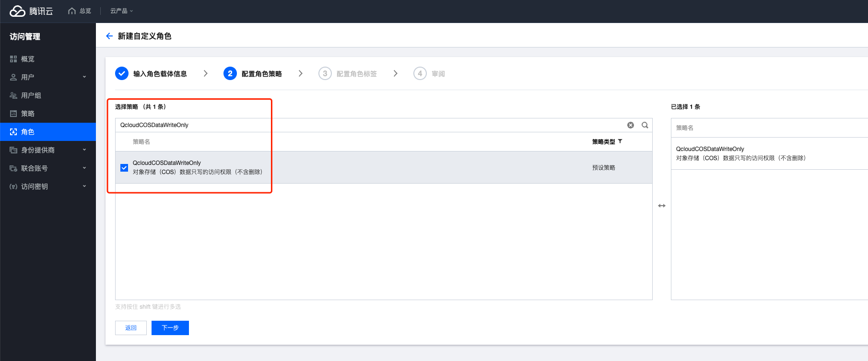Click the step 4 circle icon
The image size is (868, 361).
(x=420, y=73)
